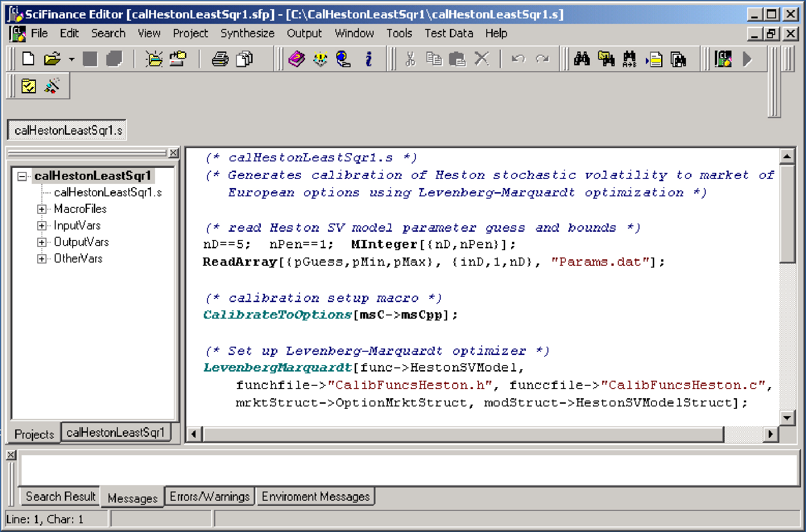Viewport: 806px width, 532px height.
Task: Expand the MacroFiles tree node
Action: tap(42, 209)
